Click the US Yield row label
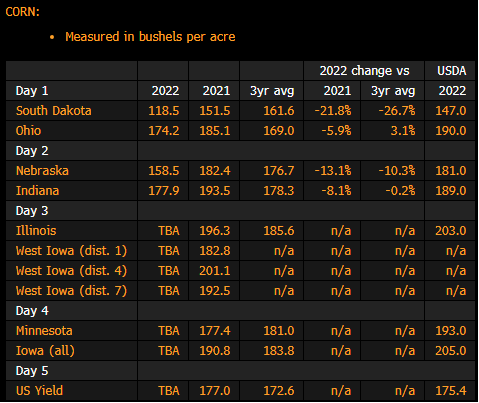Viewport: 479px width, 403px height. point(39,391)
